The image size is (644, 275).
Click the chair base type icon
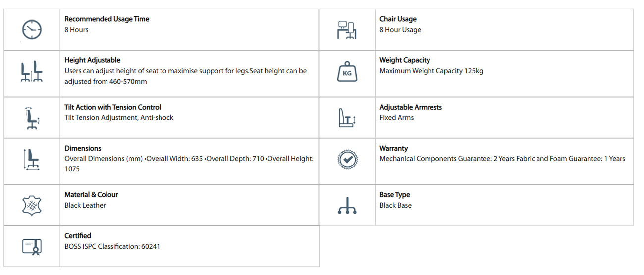click(x=347, y=205)
